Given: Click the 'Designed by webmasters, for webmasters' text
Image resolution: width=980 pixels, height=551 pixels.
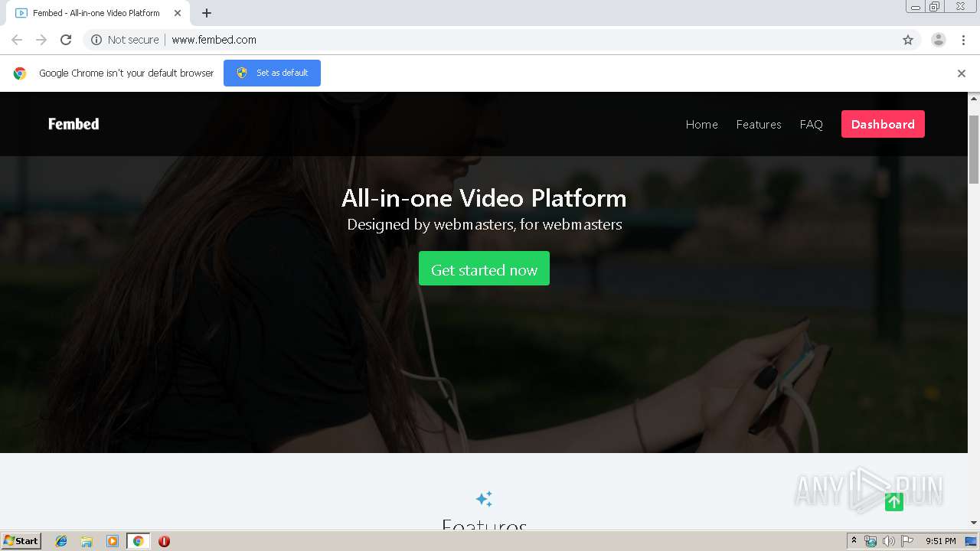Looking at the screenshot, I should tap(484, 224).
